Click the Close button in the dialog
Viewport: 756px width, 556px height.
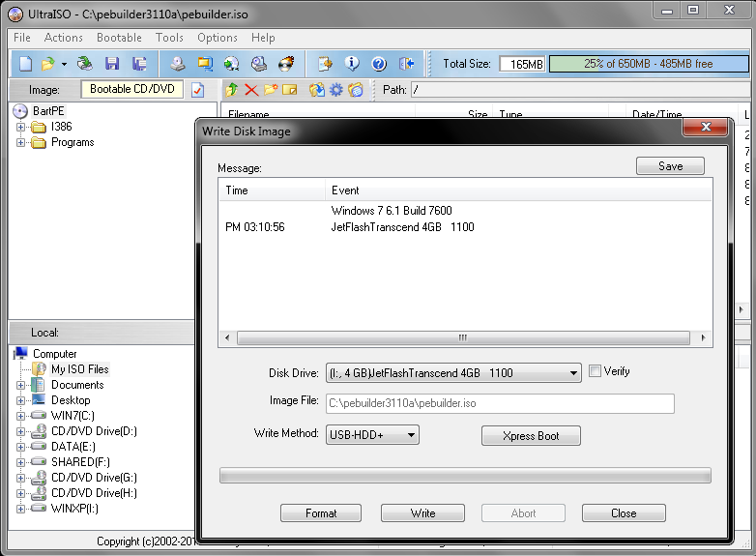click(x=624, y=513)
